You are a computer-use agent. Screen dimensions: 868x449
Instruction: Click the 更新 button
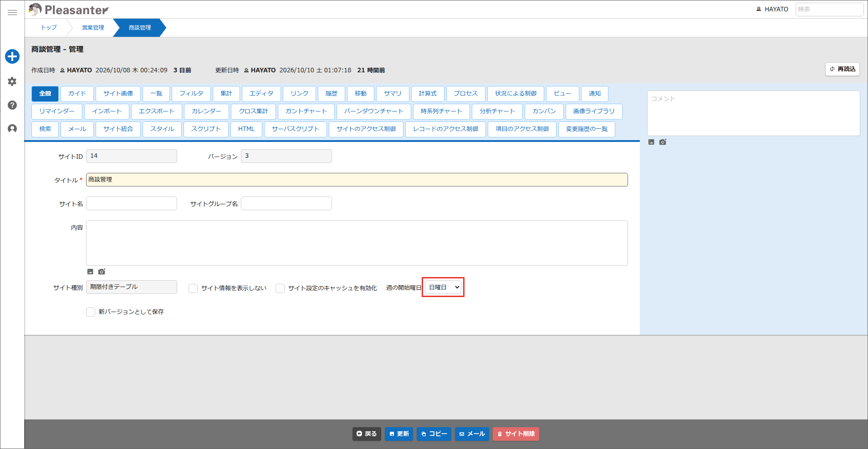pos(399,434)
